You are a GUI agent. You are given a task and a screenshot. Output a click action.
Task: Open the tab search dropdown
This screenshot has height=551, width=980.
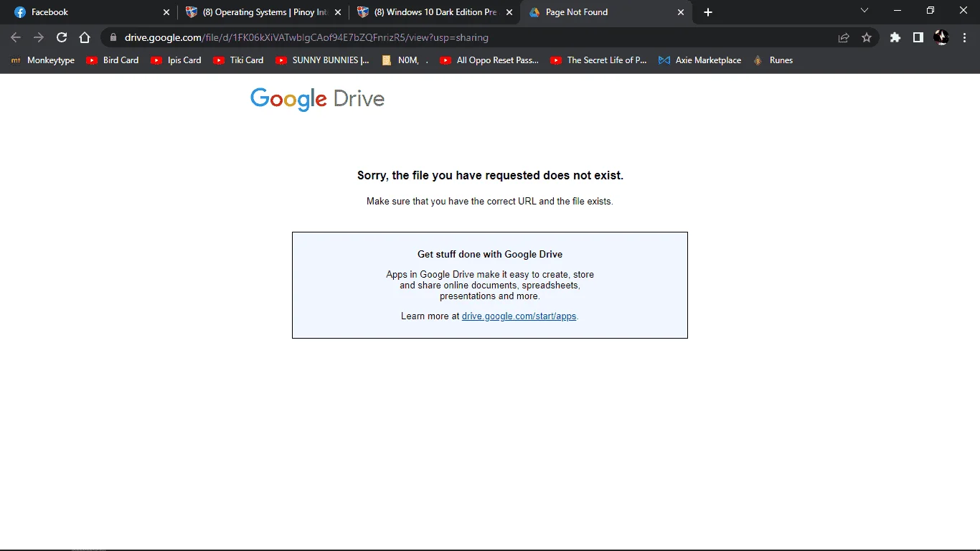864,10
